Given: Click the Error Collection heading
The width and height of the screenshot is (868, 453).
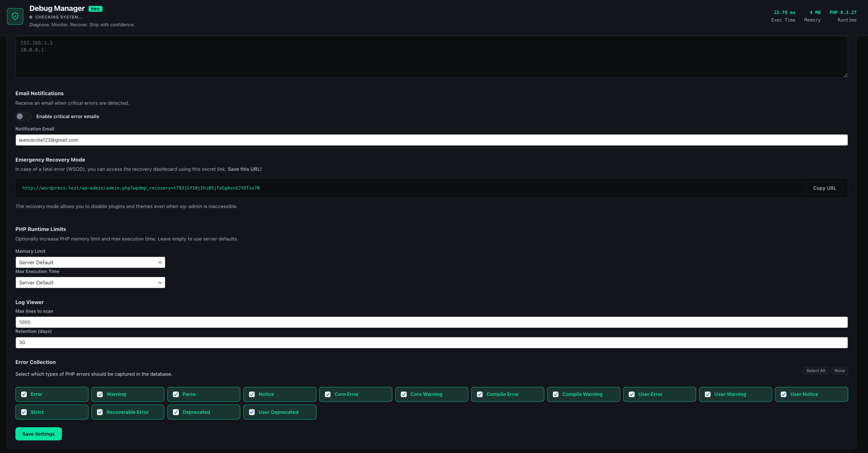Looking at the screenshot, I should [x=35, y=362].
